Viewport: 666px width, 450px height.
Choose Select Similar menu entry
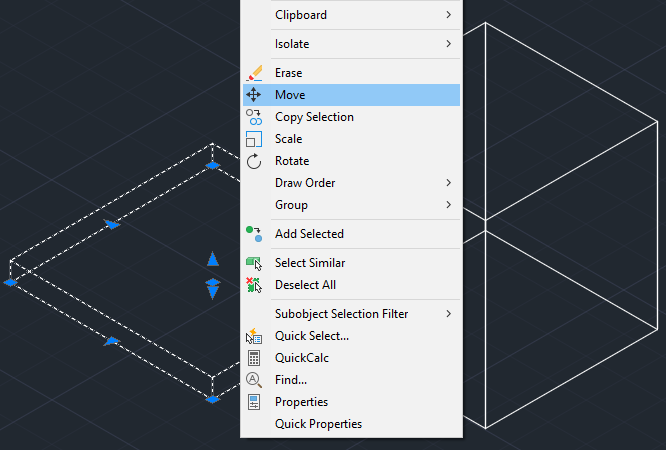[351, 263]
